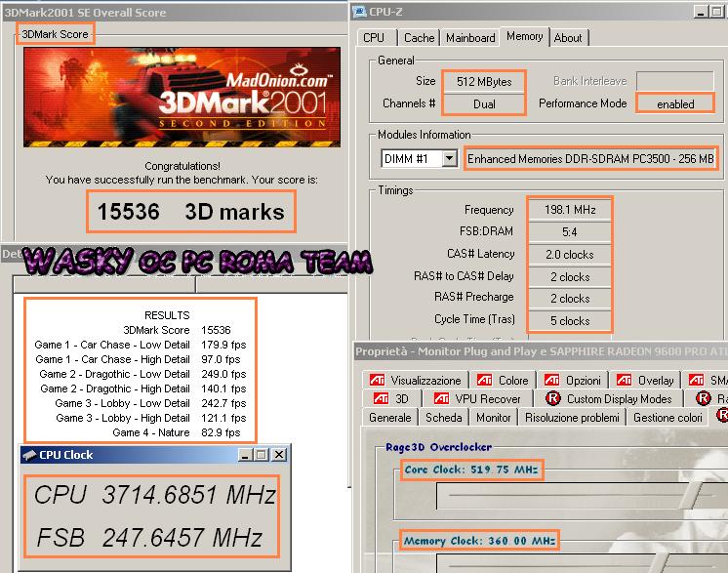Click the ATI logo on Visualizzazione tab
728x573 pixels.
377,381
